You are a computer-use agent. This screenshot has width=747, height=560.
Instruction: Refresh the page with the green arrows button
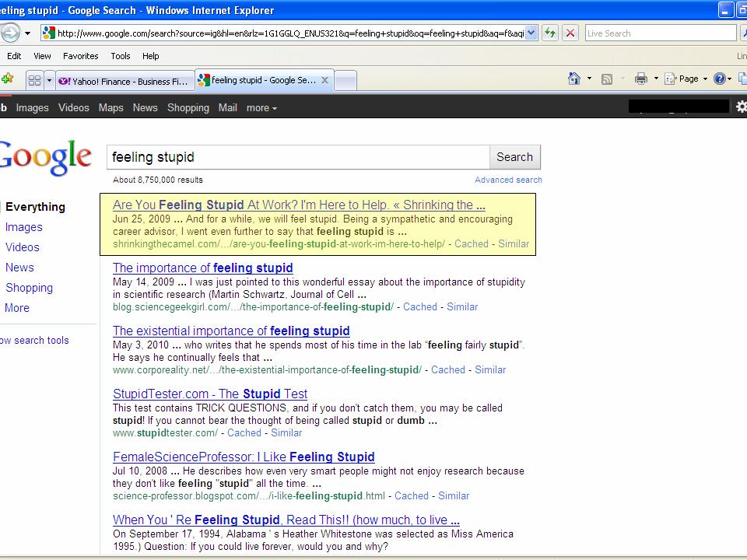pyautogui.click(x=550, y=33)
